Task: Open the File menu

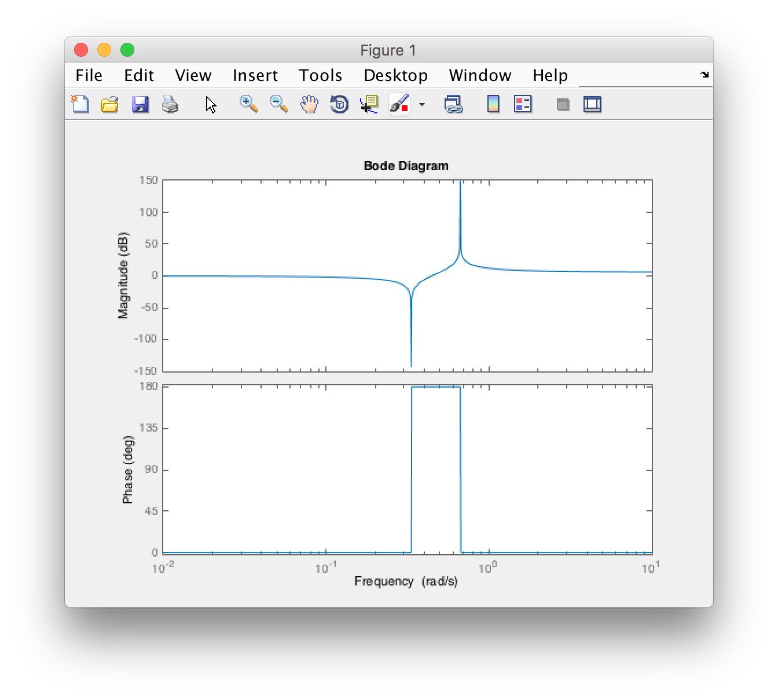Action: pos(89,75)
